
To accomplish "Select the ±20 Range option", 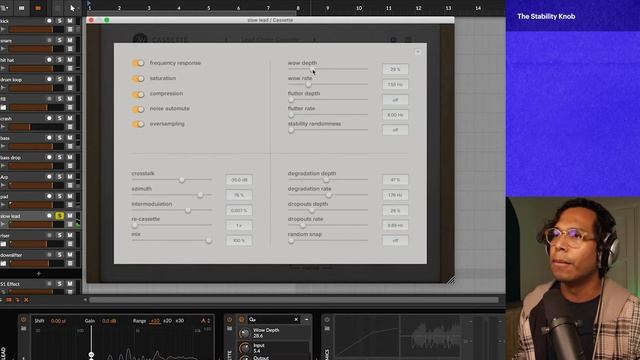I will (167, 321).
